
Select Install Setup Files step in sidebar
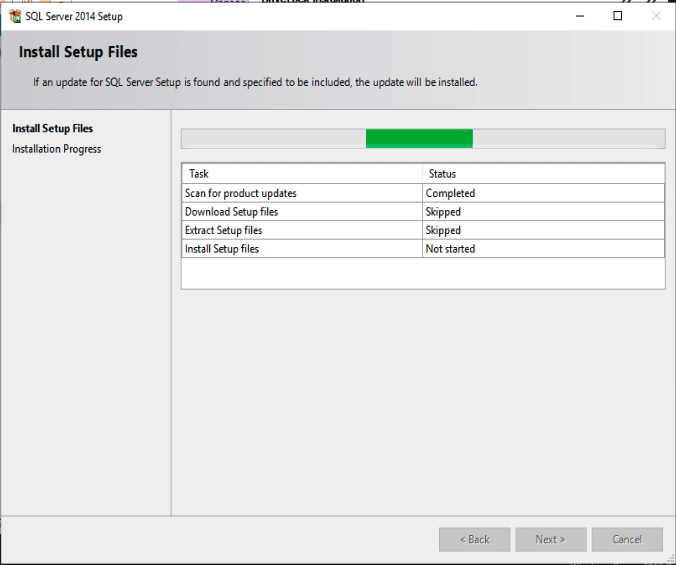(52, 129)
